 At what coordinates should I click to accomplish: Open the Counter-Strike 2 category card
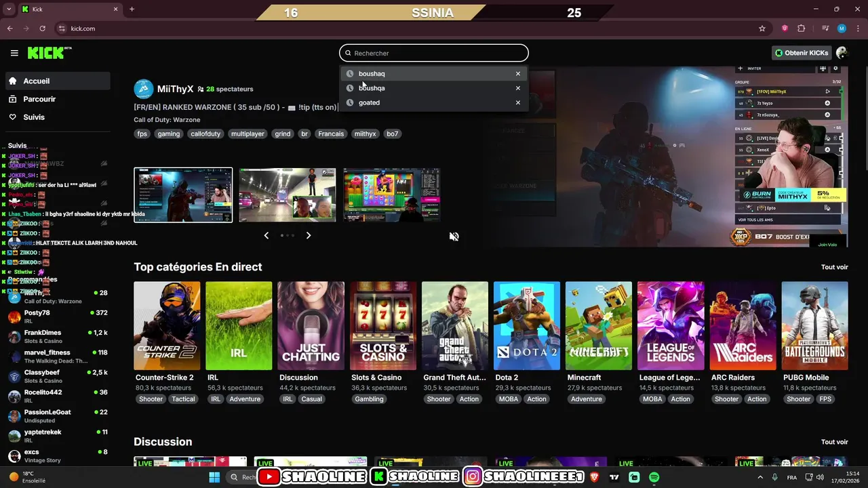pos(167,326)
